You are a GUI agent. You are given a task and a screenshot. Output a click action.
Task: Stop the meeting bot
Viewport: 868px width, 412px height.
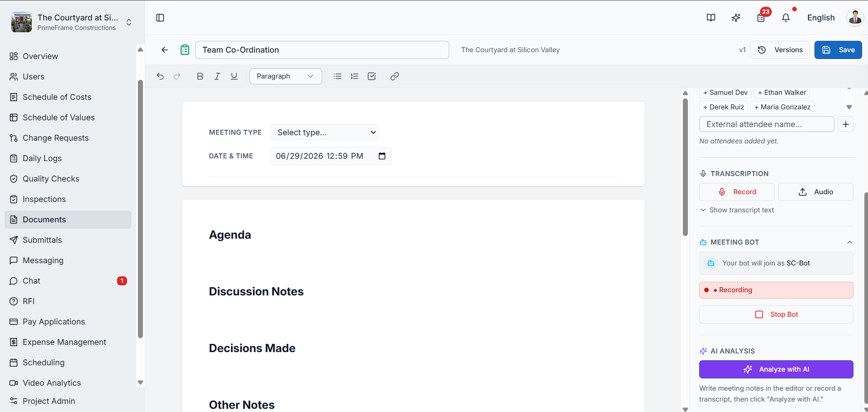[776, 314]
